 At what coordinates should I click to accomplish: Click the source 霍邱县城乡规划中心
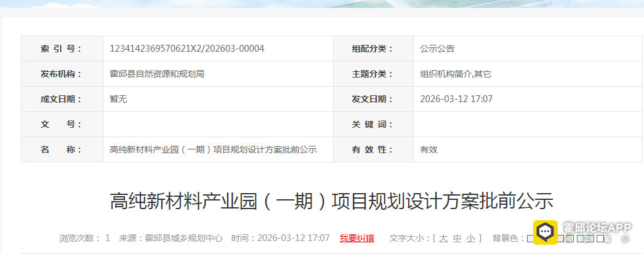point(183,238)
